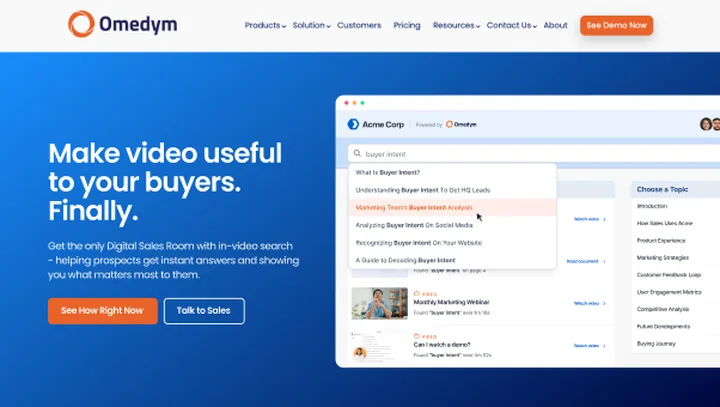This screenshot has width=720, height=407.
Task: Open the About page
Action: coord(556,25)
